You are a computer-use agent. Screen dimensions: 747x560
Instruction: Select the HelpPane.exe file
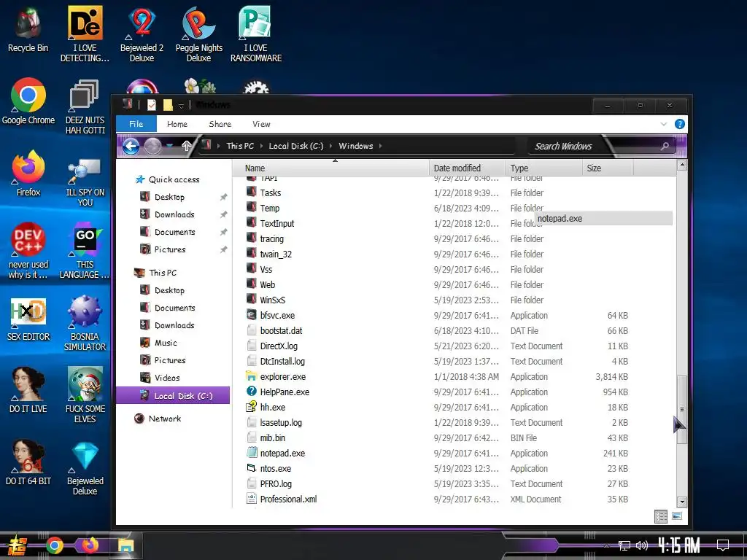285,392
